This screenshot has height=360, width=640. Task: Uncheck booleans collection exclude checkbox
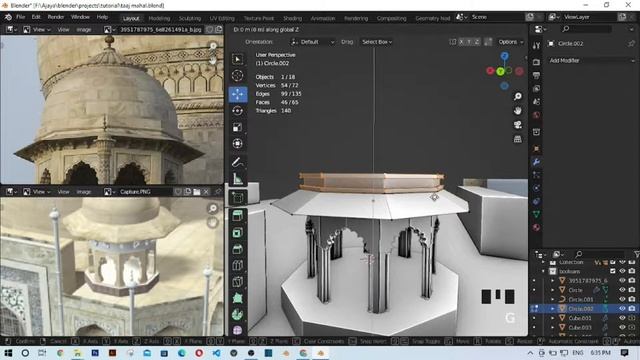tap(612, 271)
